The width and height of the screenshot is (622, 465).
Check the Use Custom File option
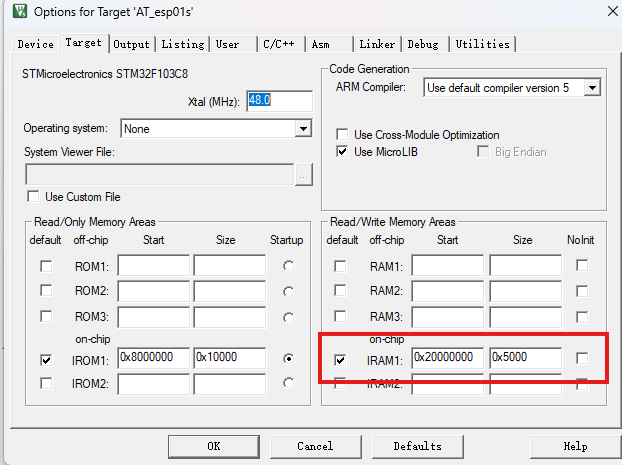(x=34, y=197)
